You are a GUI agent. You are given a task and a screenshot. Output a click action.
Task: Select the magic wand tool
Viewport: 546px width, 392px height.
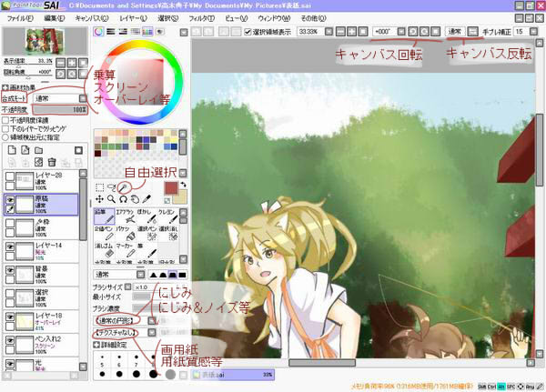[123, 187]
